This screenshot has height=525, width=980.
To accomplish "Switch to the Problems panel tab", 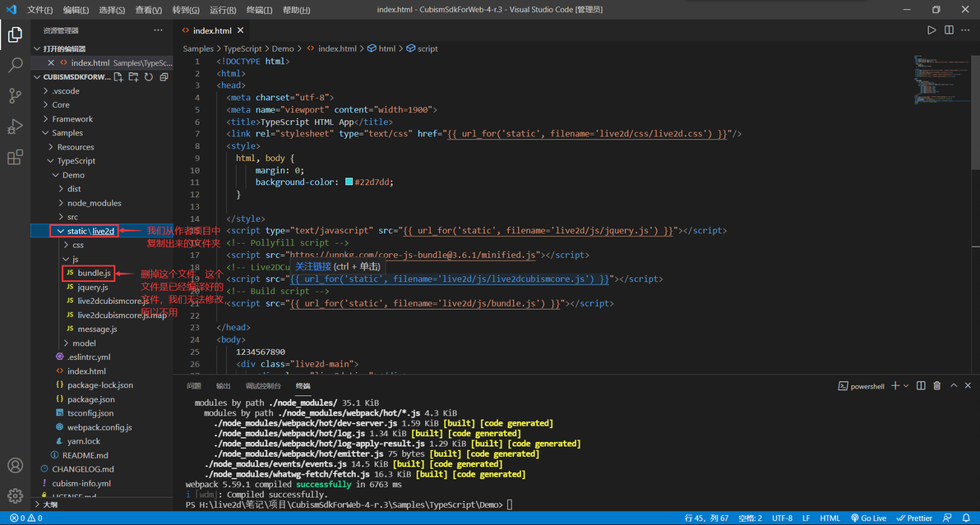I will tap(194, 386).
